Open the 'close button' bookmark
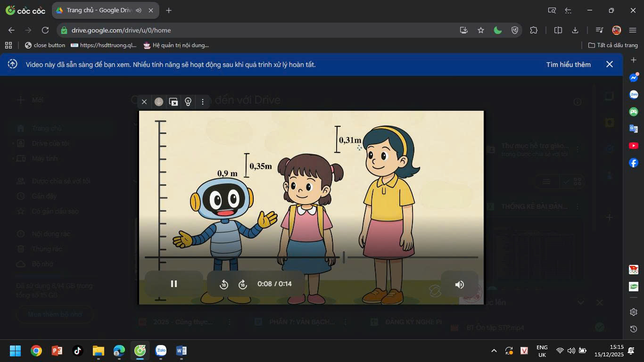This screenshot has width=644, height=362. (x=45, y=45)
